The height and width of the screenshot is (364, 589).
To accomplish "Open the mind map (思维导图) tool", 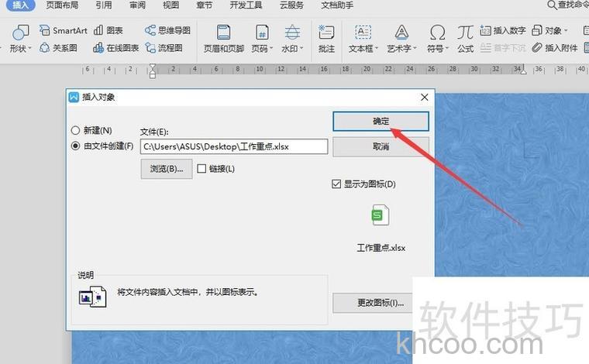I will 167,30.
